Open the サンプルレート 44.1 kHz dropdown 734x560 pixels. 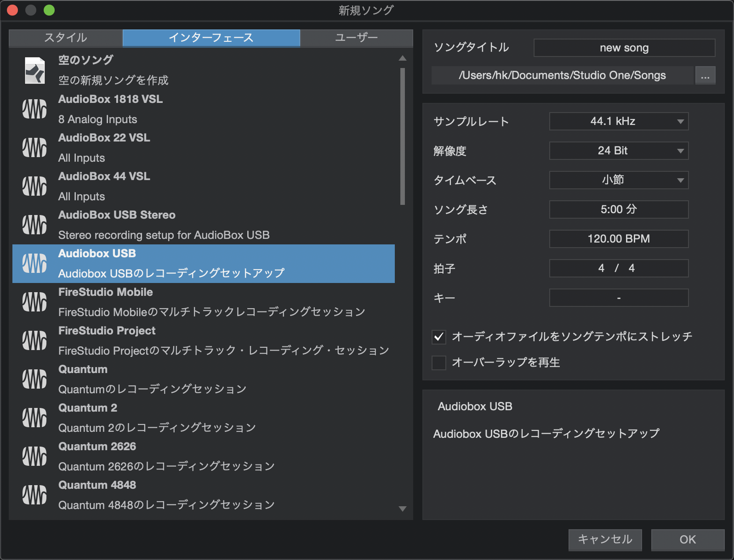(x=619, y=121)
